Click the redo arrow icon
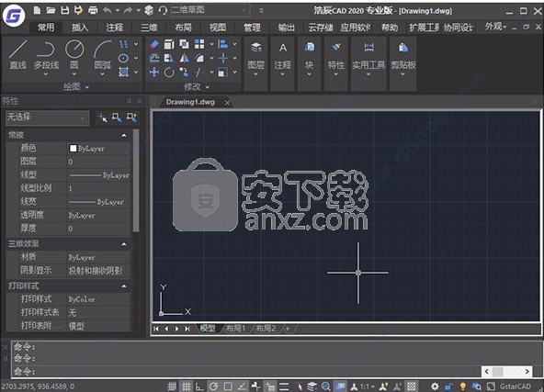 pyautogui.click(x=128, y=10)
